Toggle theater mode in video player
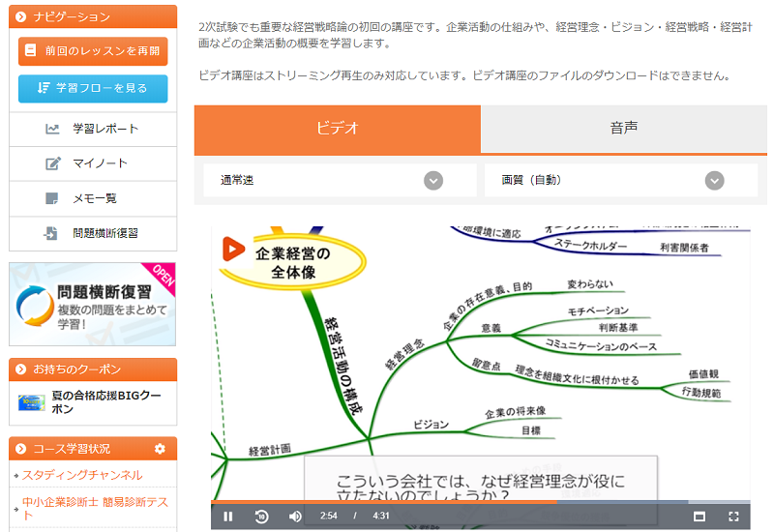This screenshot has width=774, height=532. click(x=699, y=517)
